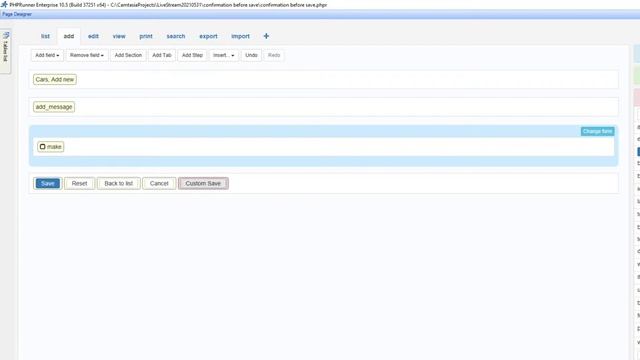Viewport: 640px width, 360px height.
Task: Open the Remove field dropdown
Action: 87,55
